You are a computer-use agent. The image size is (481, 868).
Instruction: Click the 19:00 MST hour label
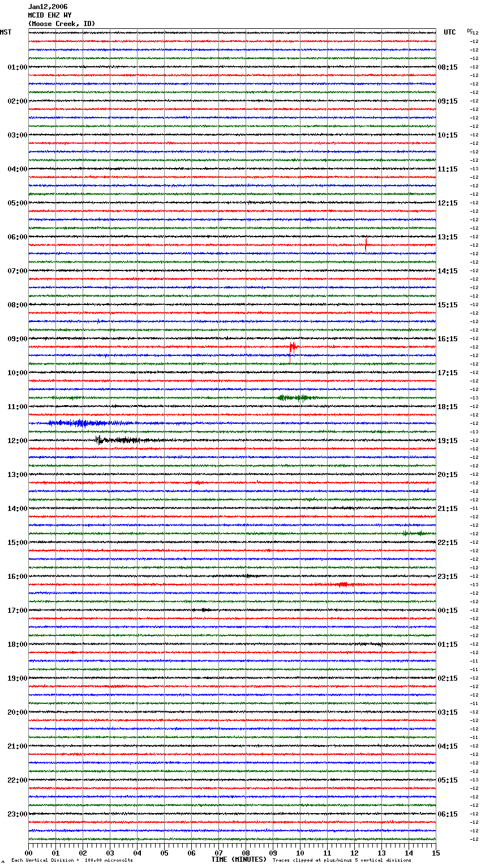(18, 678)
